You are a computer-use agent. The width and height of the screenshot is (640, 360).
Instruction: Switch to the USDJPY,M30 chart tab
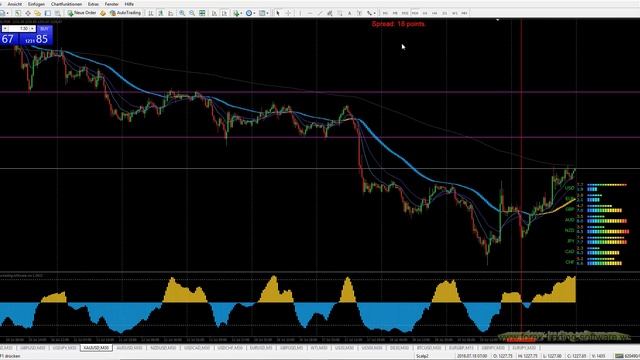point(64,348)
